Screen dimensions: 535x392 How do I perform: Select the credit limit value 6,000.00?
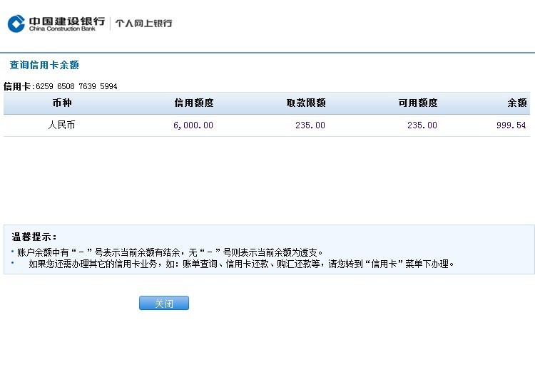pos(193,125)
